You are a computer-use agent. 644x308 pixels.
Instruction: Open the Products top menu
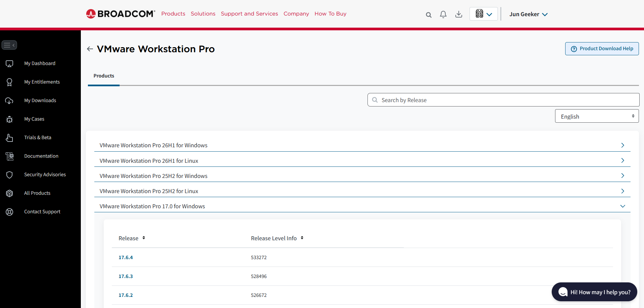tap(173, 14)
